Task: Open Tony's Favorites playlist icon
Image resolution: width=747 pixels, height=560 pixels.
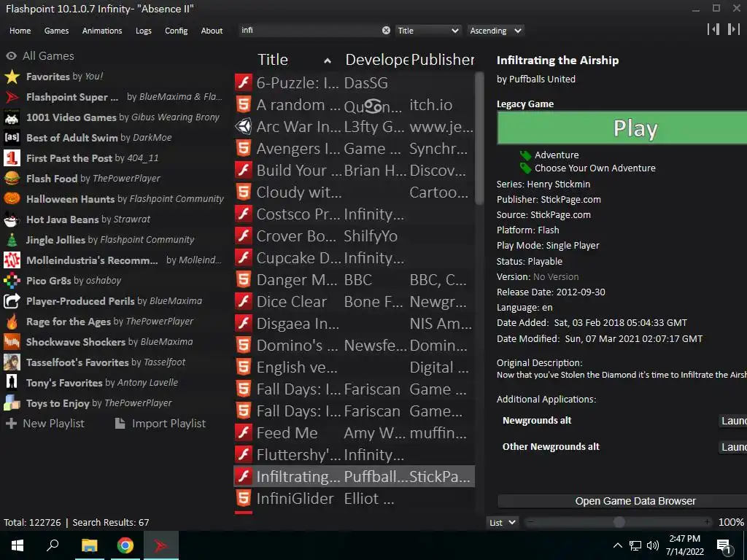Action: pos(12,383)
